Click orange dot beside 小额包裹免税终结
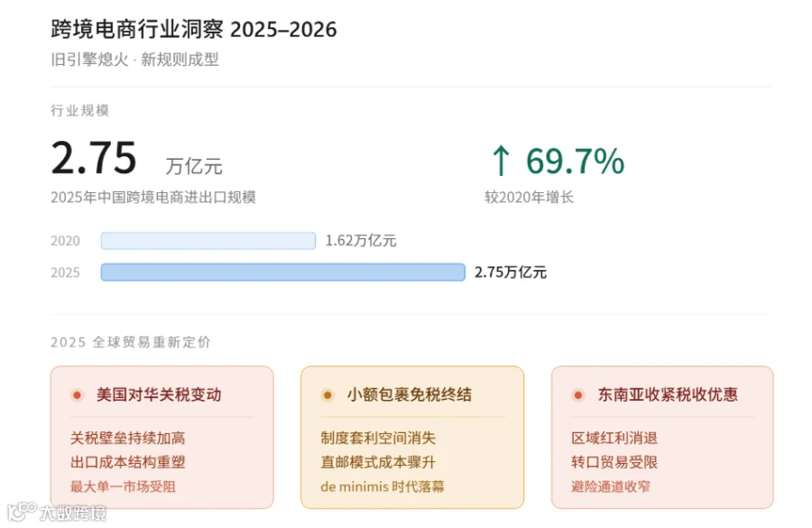 (x=328, y=395)
